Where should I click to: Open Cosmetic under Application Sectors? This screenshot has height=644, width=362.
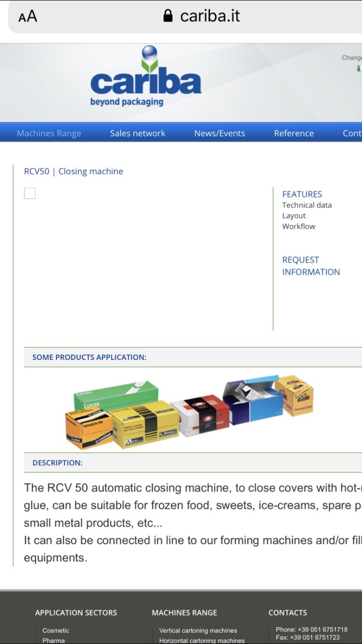[x=56, y=630]
